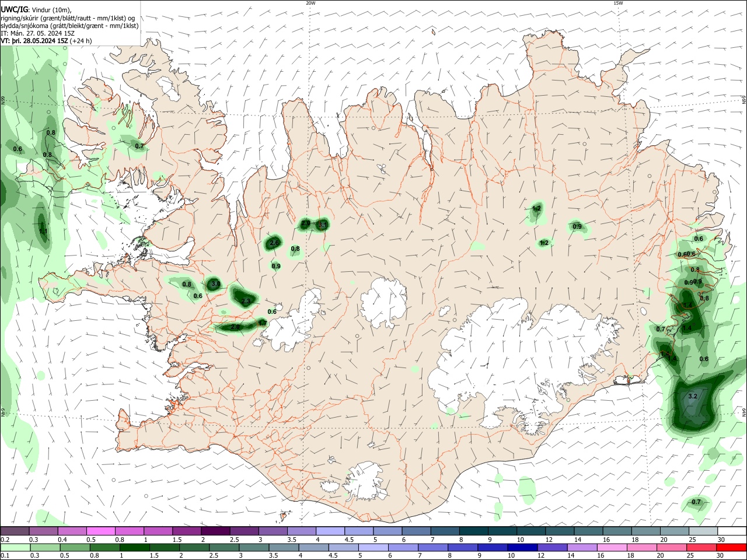Pick lower legend darkest green swatch between 1 and 1.5

pyautogui.click(x=134, y=547)
